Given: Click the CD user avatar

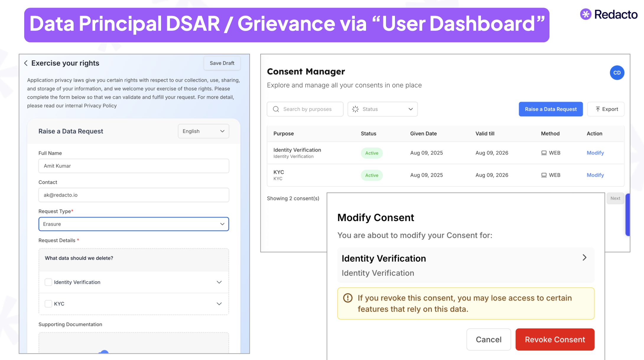Looking at the screenshot, I should click(617, 73).
